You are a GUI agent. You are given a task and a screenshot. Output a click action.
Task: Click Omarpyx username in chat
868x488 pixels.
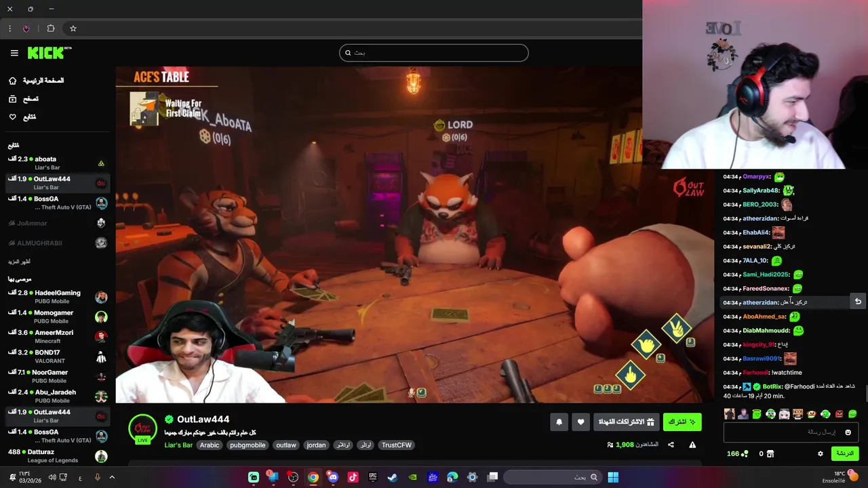point(756,176)
